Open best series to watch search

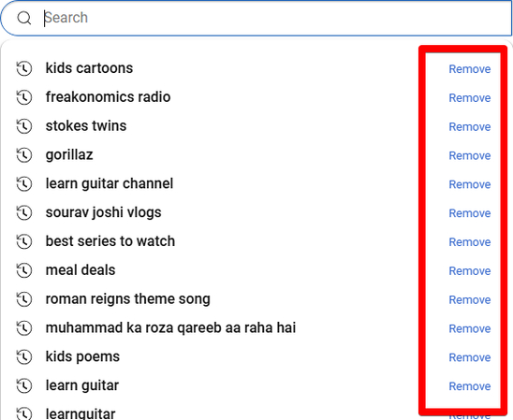pyautogui.click(x=110, y=241)
